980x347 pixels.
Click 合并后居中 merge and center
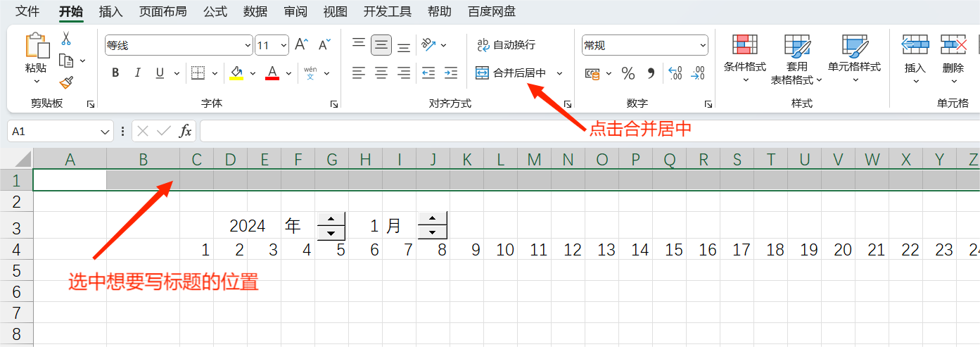pos(511,72)
